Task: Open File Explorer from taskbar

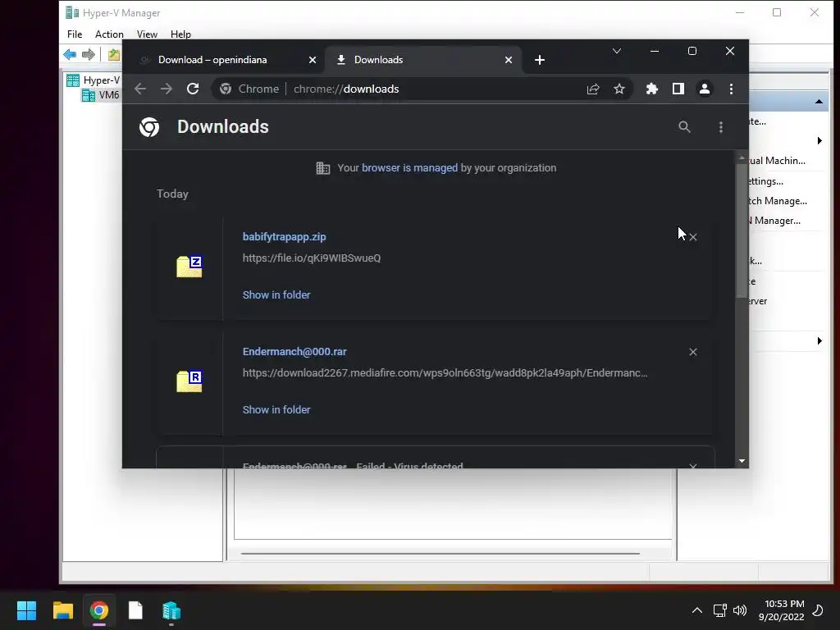Action: pyautogui.click(x=62, y=610)
